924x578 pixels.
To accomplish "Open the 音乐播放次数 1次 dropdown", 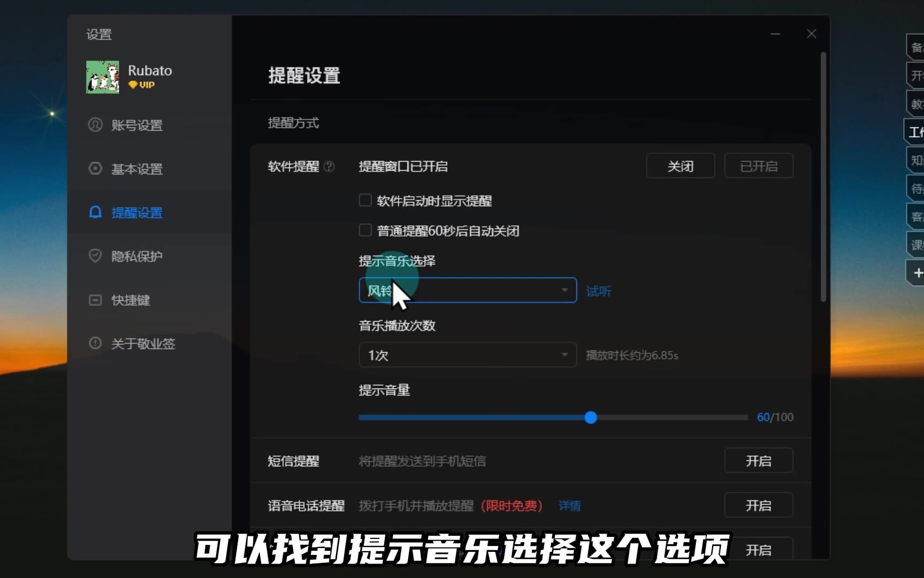I will click(467, 355).
